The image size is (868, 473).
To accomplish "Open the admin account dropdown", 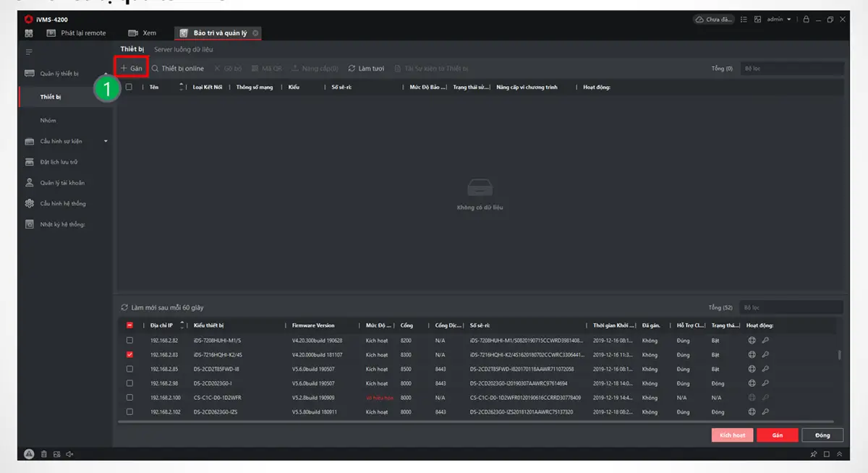I will [778, 20].
